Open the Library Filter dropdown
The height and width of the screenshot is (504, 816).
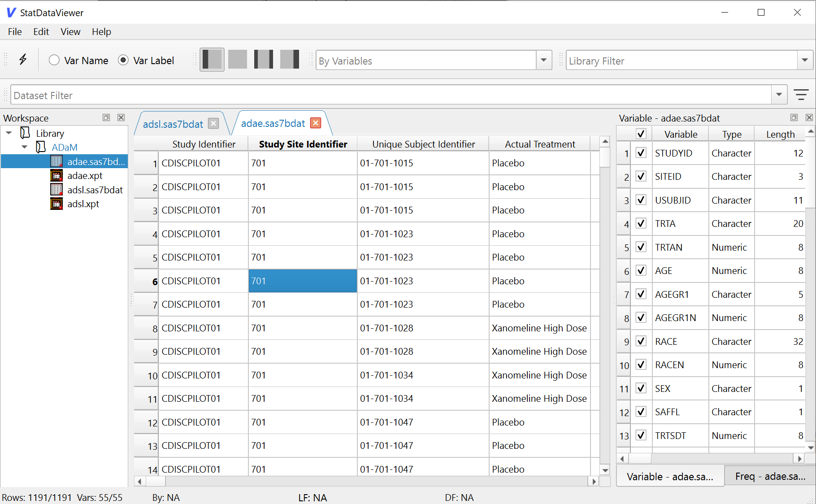[805, 60]
